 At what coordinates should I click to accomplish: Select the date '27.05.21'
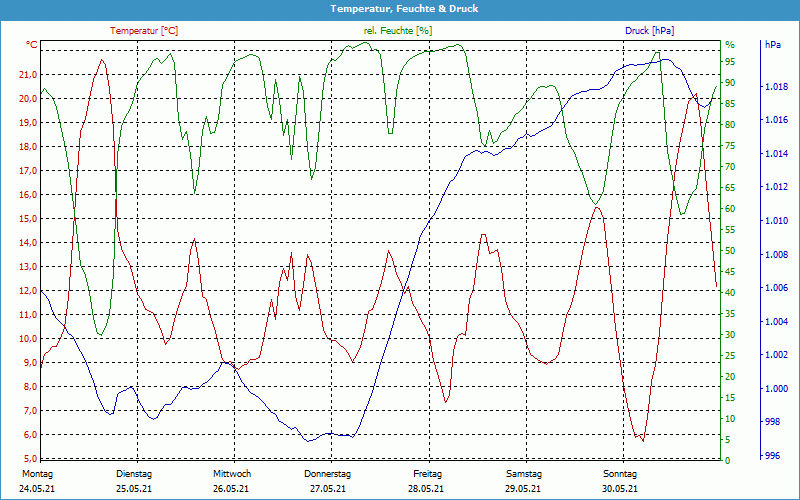pyautogui.click(x=328, y=489)
